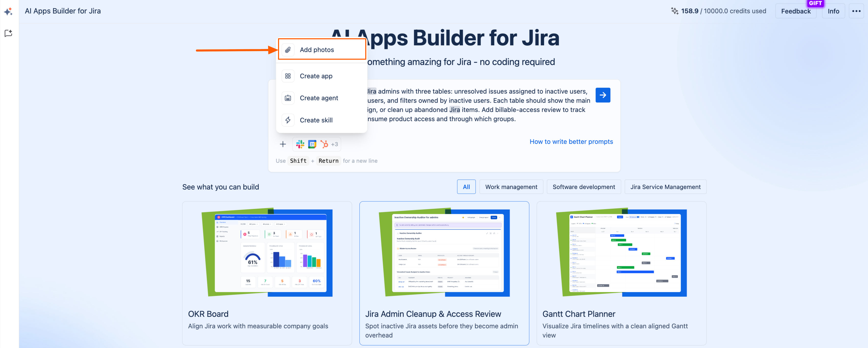Open the Jira Admin Cleanup template thumbnail
The image size is (868, 348).
pos(444,253)
